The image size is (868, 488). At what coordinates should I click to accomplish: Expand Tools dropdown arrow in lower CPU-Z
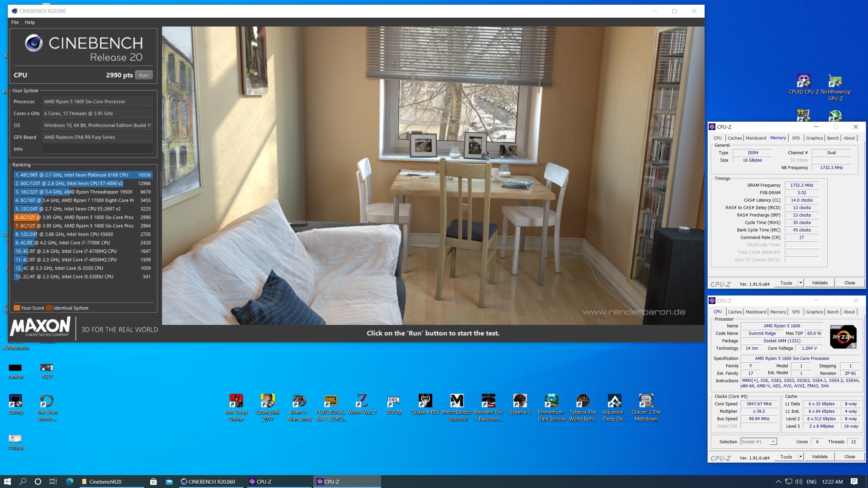tap(801, 457)
